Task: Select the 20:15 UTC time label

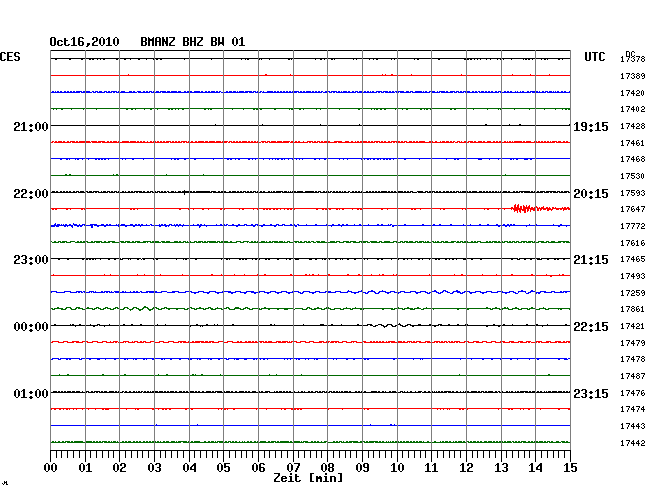Action: (591, 194)
